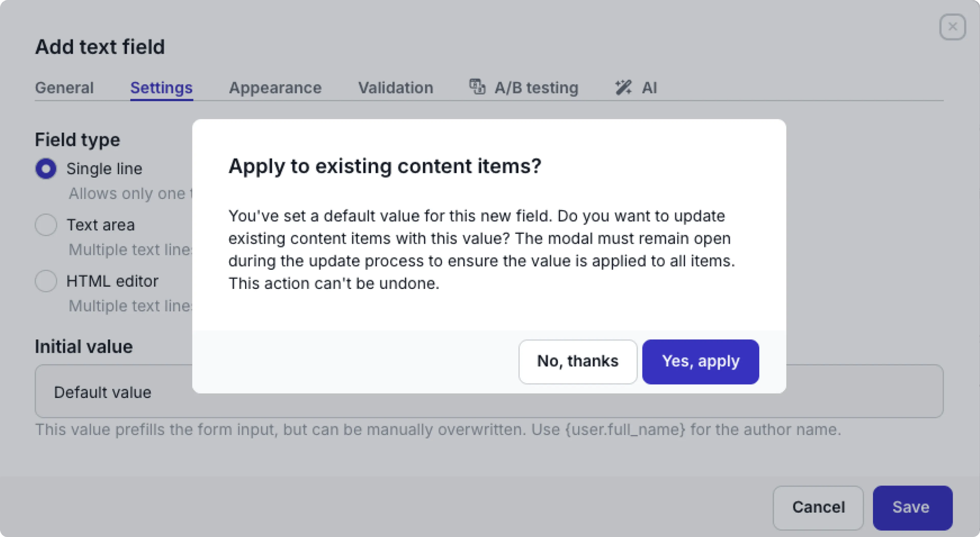The image size is (980, 537).
Task: Switch to A/B testing tab label
Action: (x=536, y=88)
